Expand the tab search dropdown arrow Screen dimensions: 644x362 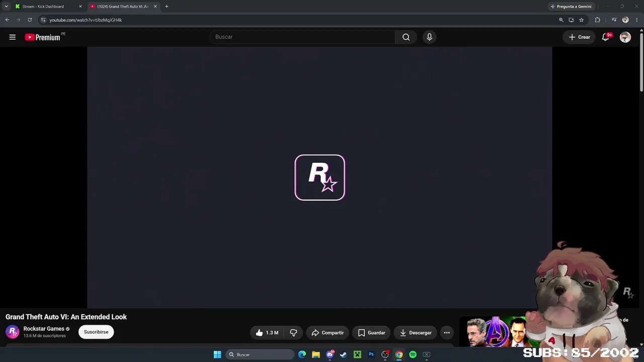pyautogui.click(x=6, y=7)
